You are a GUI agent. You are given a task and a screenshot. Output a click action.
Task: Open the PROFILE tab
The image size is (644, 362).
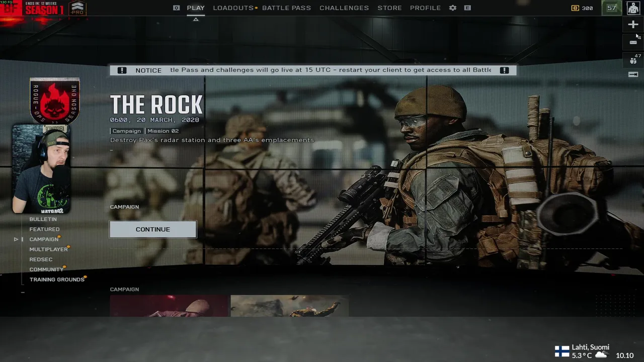[x=425, y=8]
